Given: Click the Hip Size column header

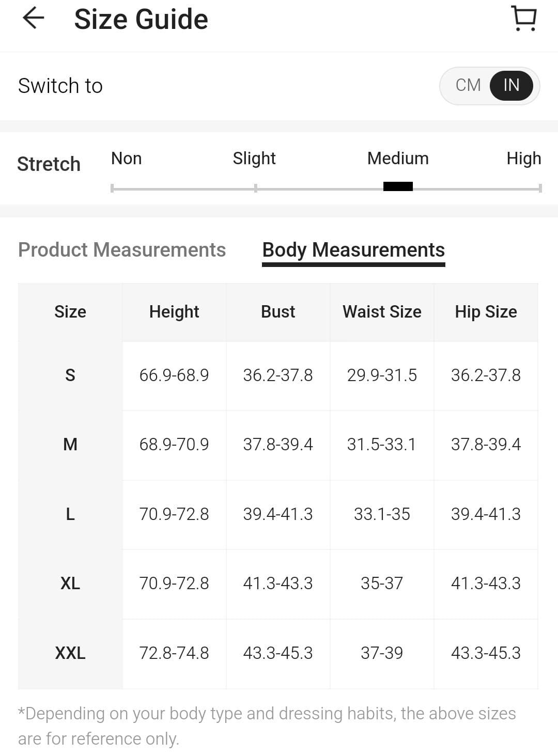Looking at the screenshot, I should (x=486, y=312).
